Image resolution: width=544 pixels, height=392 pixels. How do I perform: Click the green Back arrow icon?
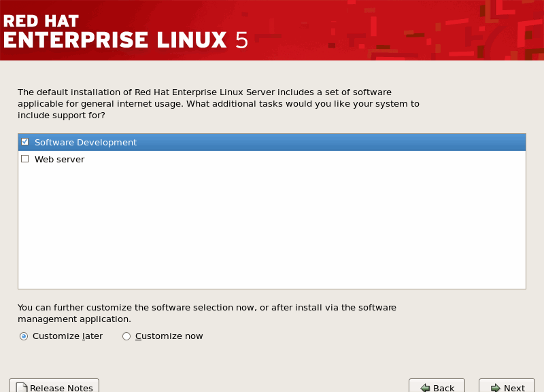(x=425, y=388)
